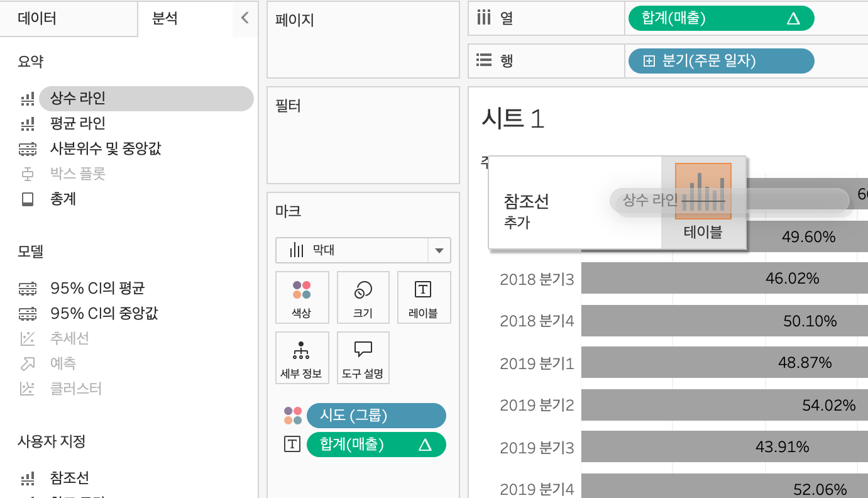Click the 클러스터 icon
868x498 pixels.
click(28, 389)
